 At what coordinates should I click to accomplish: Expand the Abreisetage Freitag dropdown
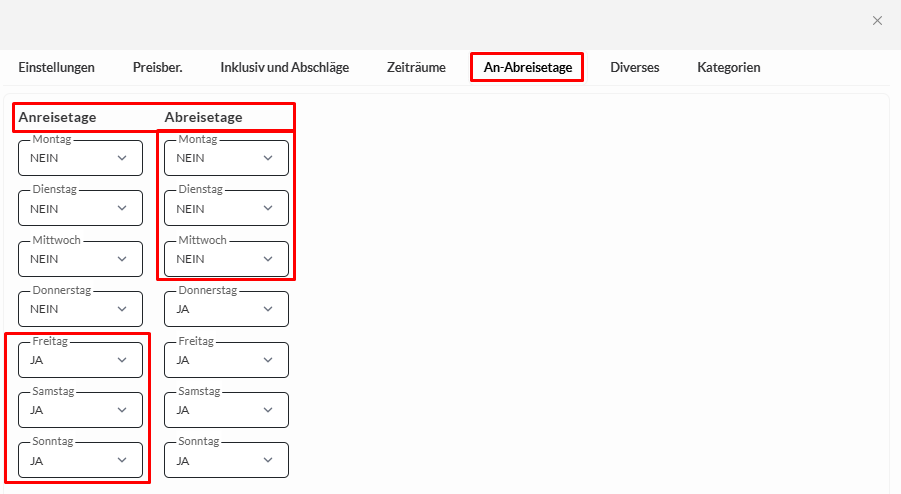point(226,360)
